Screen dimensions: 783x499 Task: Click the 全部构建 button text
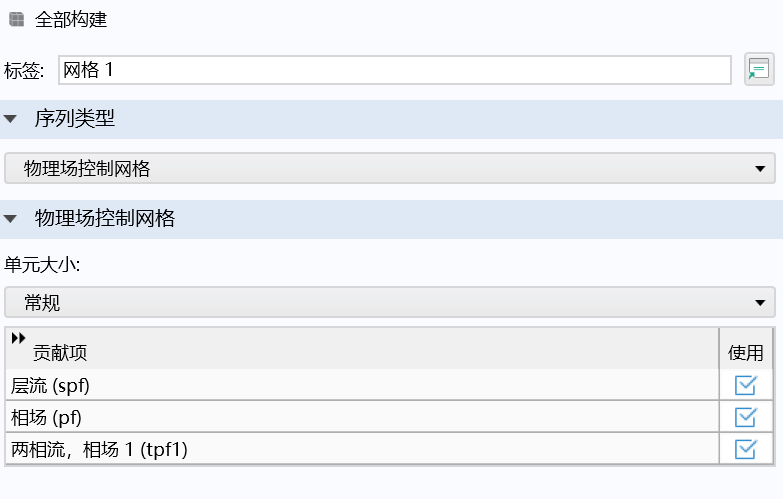click(x=70, y=19)
